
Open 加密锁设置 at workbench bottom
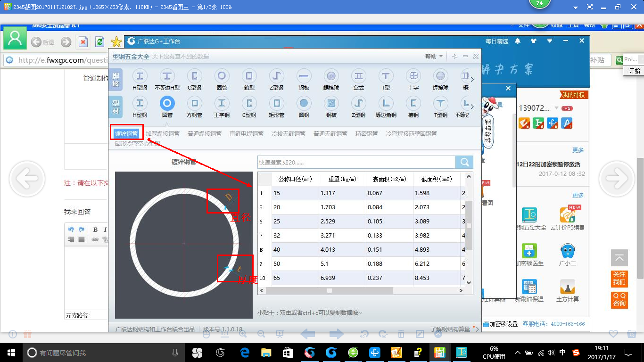click(500, 324)
